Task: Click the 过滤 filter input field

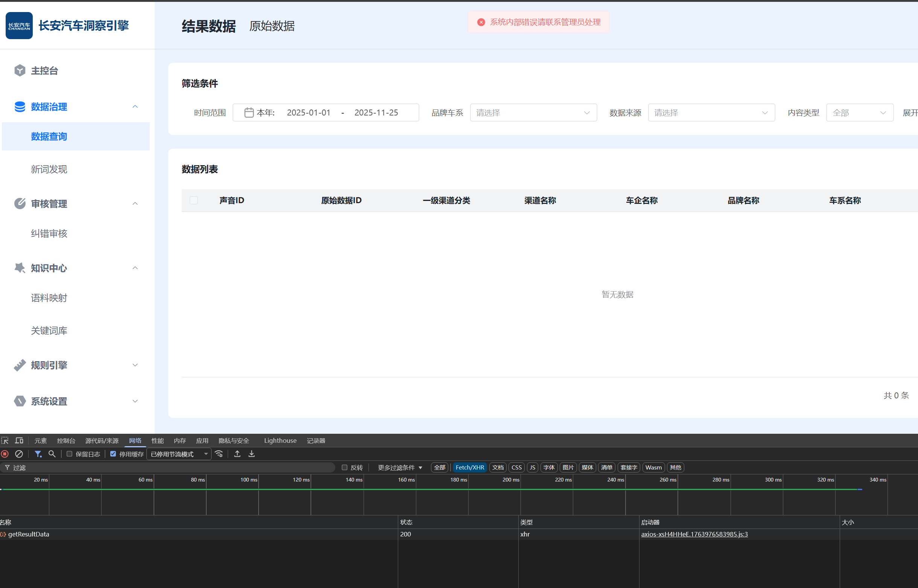Action: tap(114, 467)
